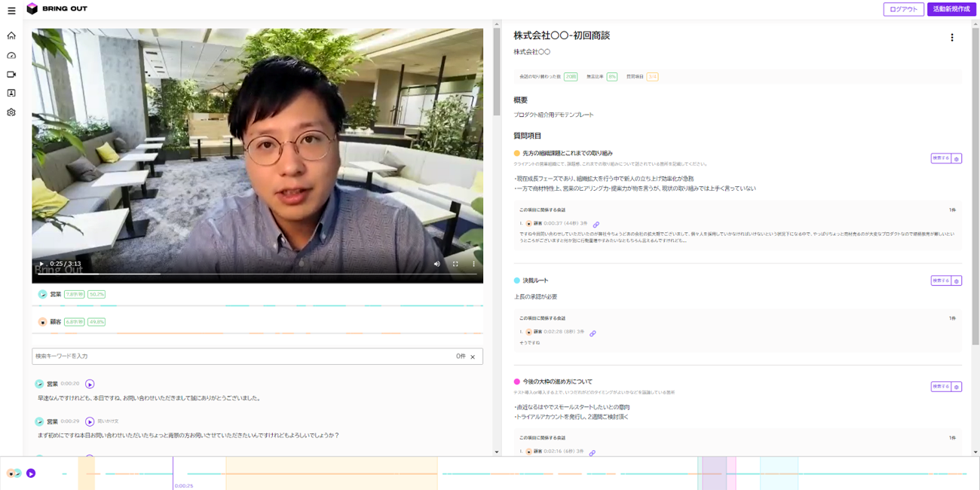
Task: Click the video progress bar
Action: pyautogui.click(x=257, y=274)
